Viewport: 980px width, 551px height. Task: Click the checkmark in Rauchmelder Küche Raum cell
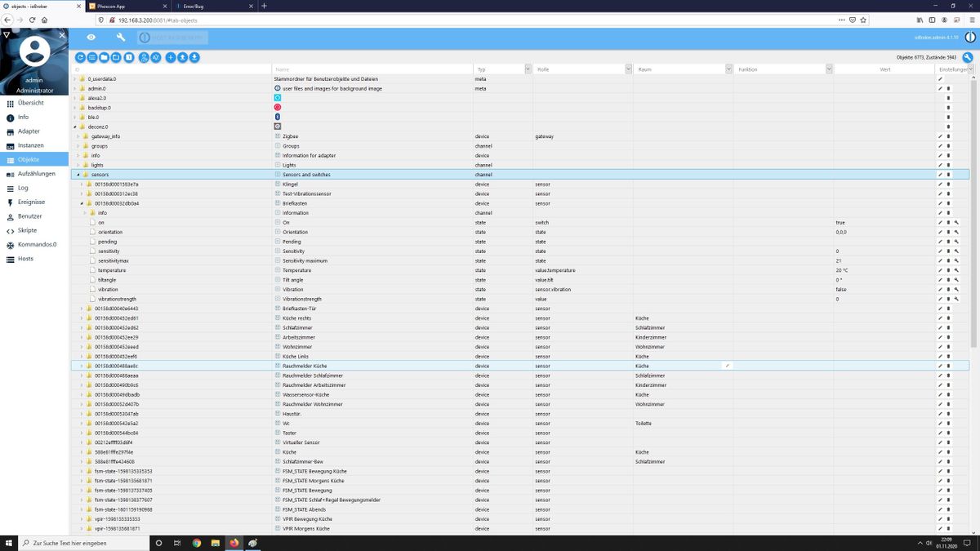tap(727, 366)
